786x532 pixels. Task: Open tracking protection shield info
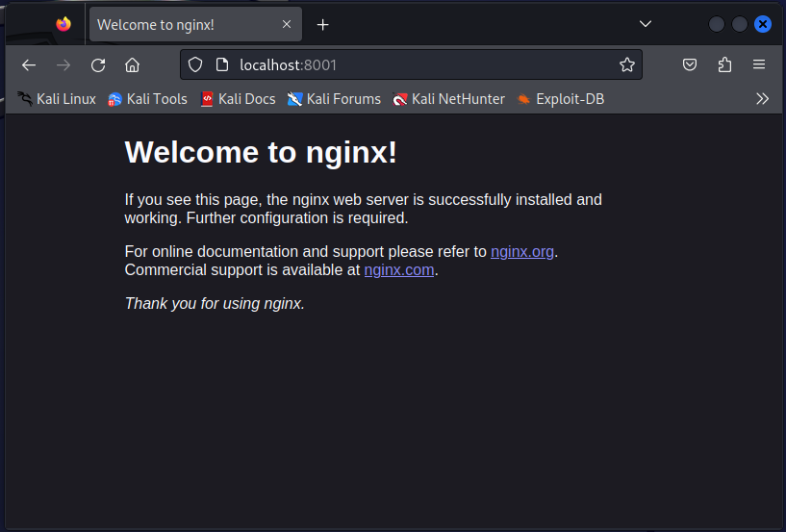click(195, 64)
